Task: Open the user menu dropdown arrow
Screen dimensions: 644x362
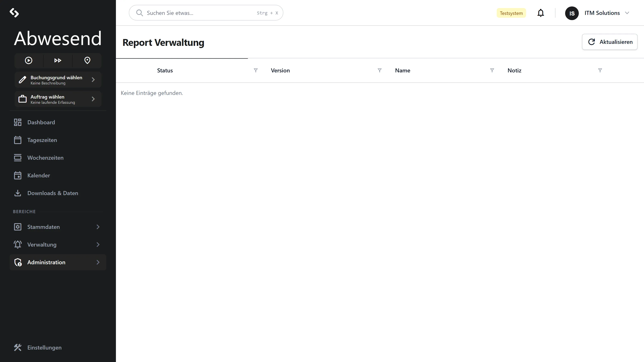Action: click(627, 13)
